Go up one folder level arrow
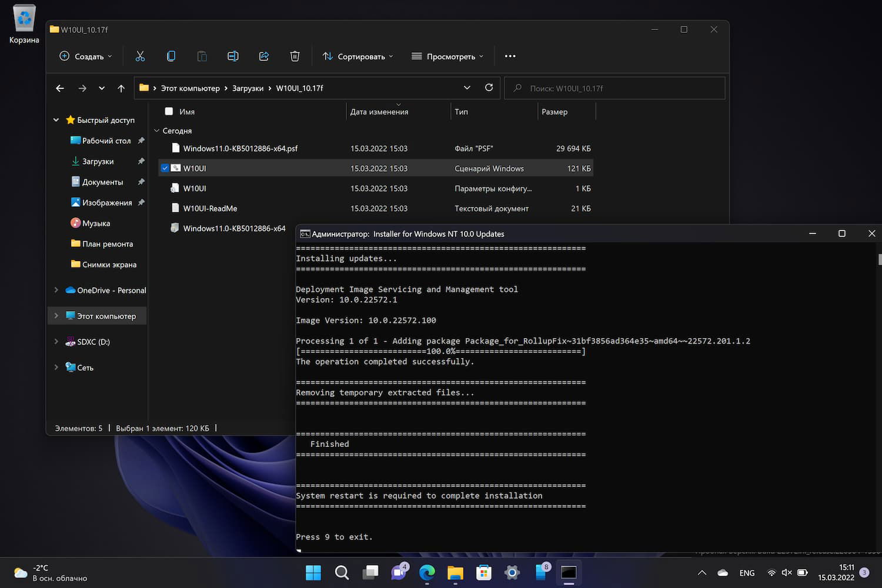Screen dimensions: 882x588 121,88
